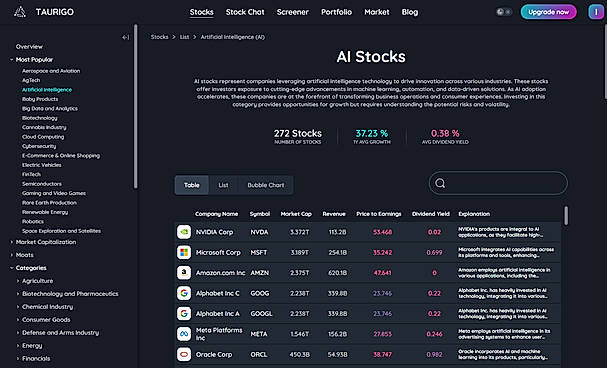
Task: Click the sidebar vertical scrollbar
Action: [135, 106]
